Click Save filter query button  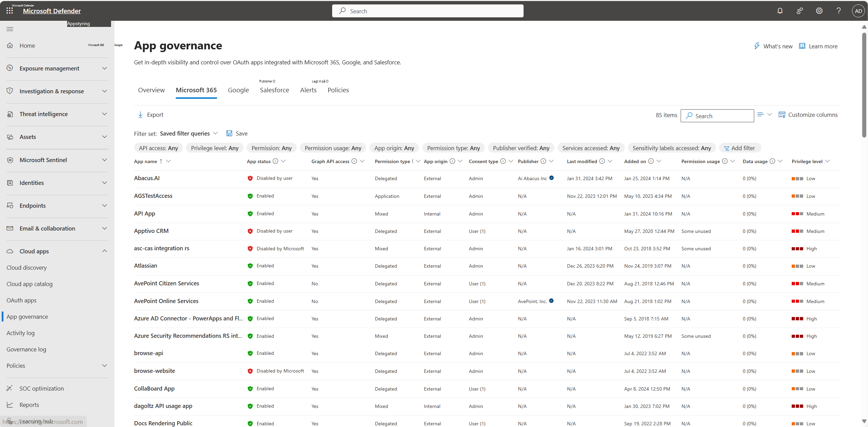point(237,133)
